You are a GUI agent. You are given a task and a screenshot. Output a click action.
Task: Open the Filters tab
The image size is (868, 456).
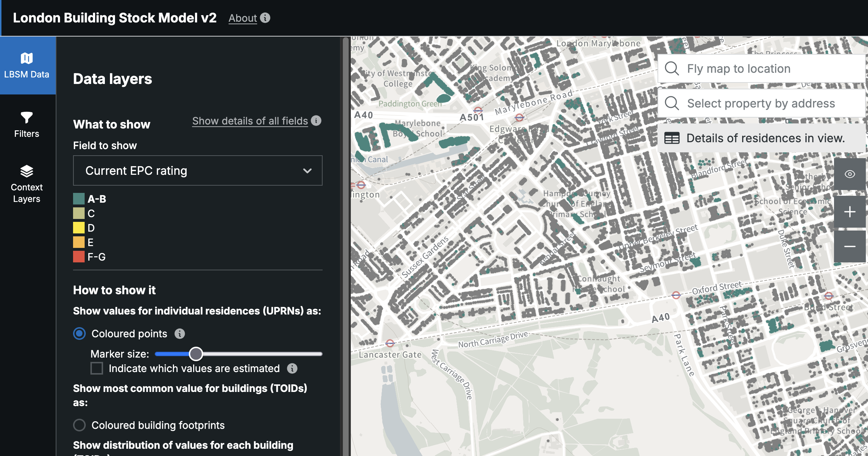coord(27,124)
